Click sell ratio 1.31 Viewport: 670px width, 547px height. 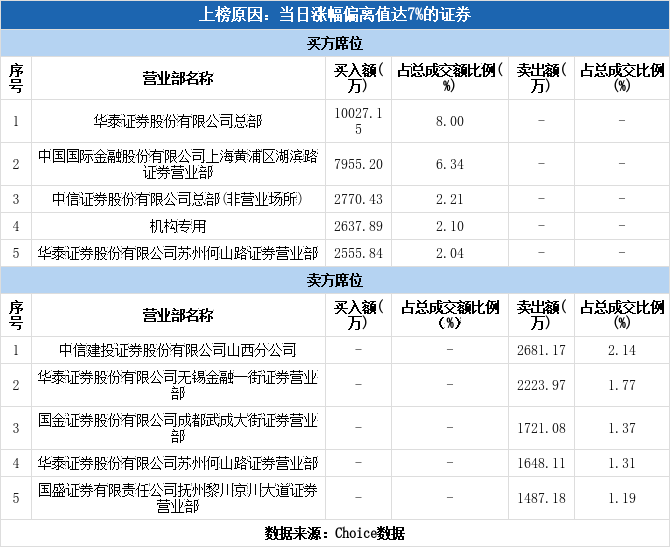622,463
